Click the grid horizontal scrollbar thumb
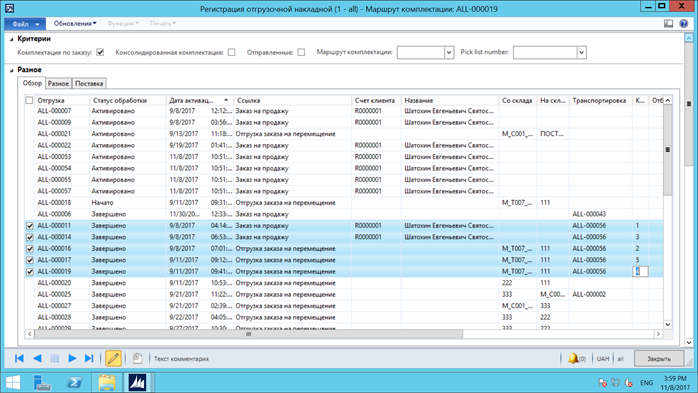 click(248, 334)
